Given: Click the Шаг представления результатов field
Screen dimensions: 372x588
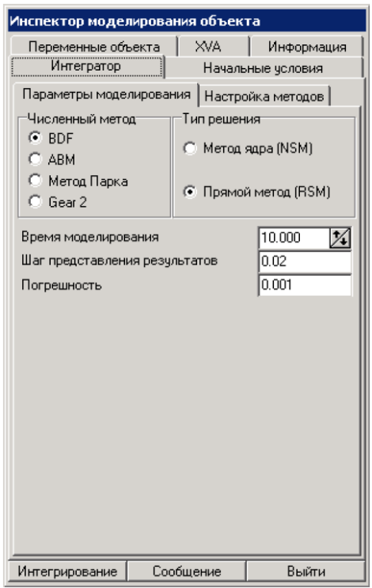Looking at the screenshot, I should (x=305, y=262).
